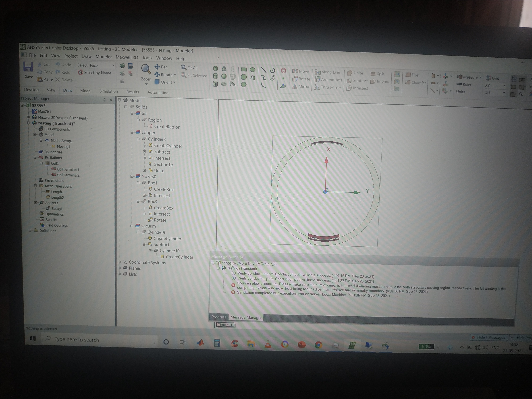Collapse the NdFe30 material node
The height and width of the screenshot is (399, 532).
pyautogui.click(x=132, y=176)
